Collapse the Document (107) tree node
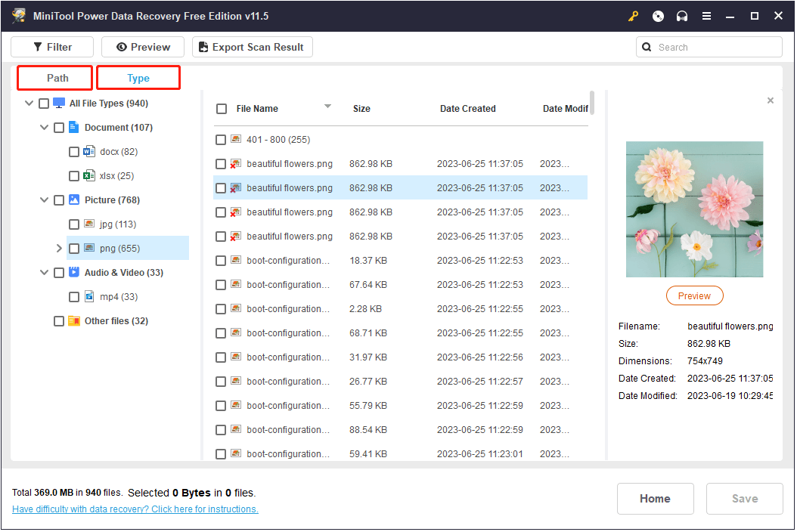The height and width of the screenshot is (532, 797). coord(44,128)
